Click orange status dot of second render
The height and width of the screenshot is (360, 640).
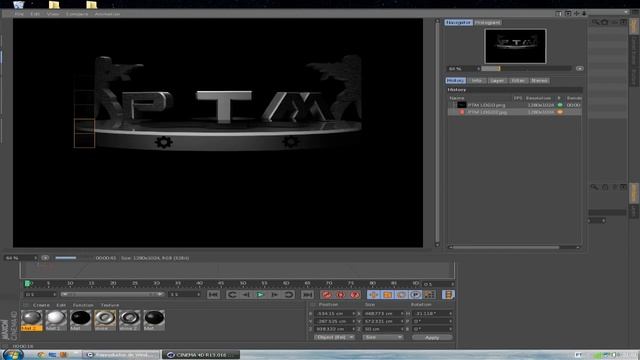tap(560, 112)
